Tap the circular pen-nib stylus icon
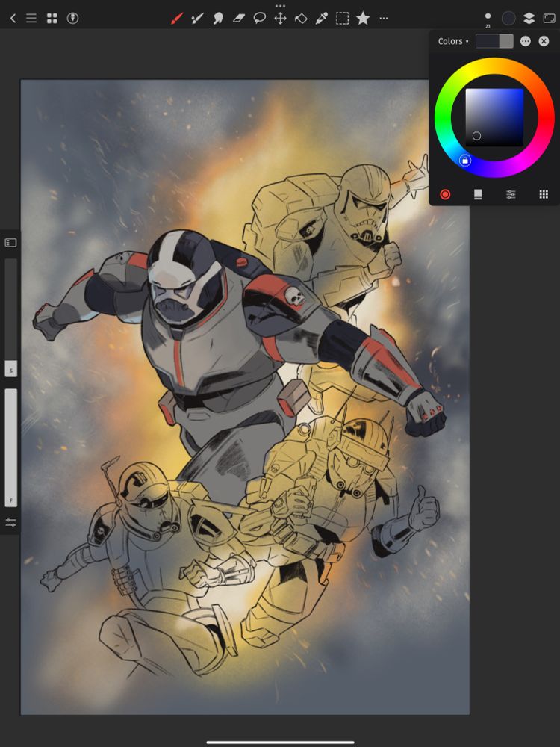 coord(72,19)
